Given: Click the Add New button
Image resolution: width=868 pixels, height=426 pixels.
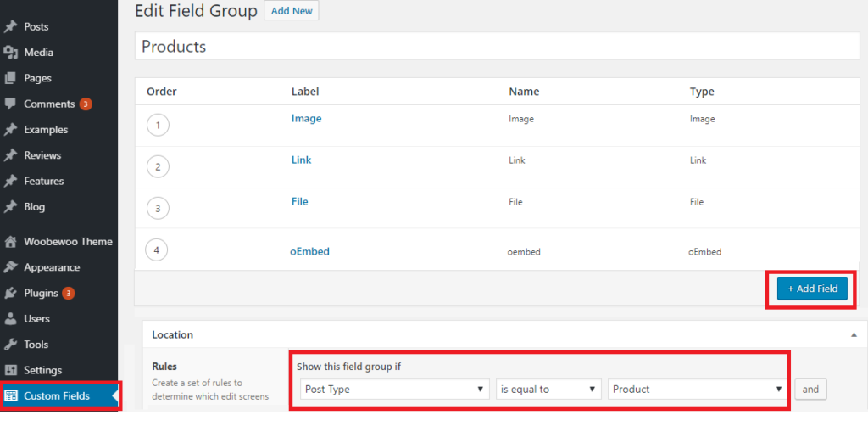Looking at the screenshot, I should click(292, 10).
